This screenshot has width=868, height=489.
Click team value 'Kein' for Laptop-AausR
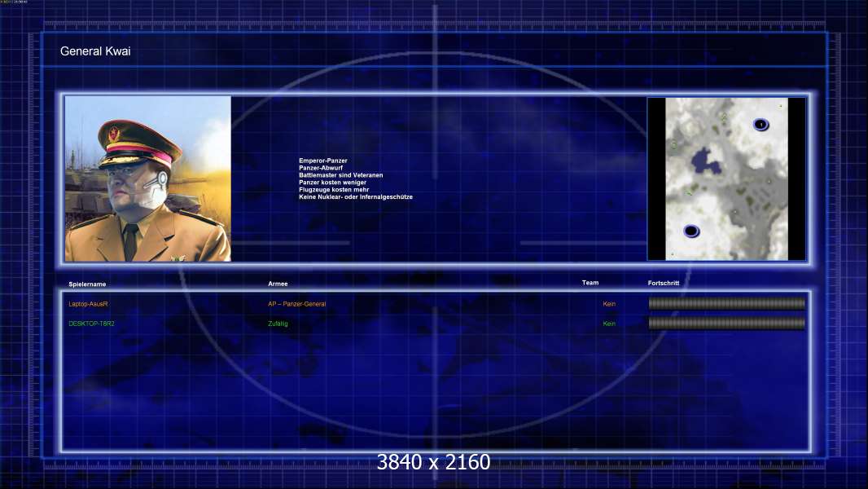pos(609,303)
